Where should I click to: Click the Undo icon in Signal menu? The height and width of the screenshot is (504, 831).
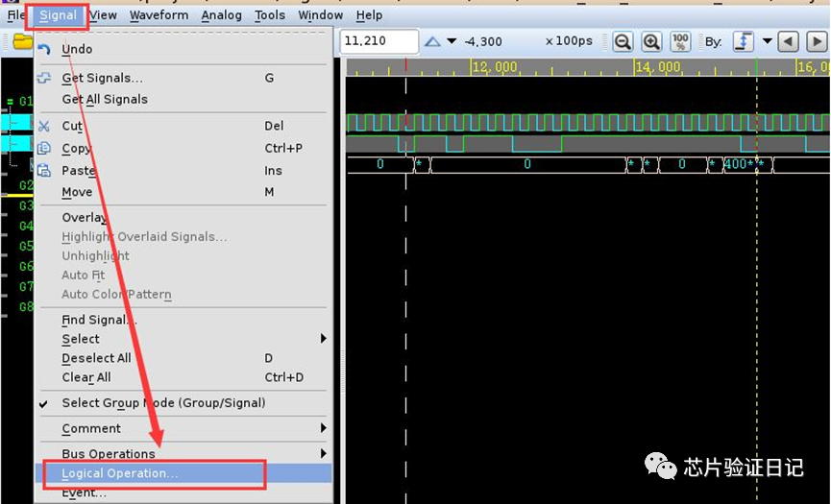point(44,49)
